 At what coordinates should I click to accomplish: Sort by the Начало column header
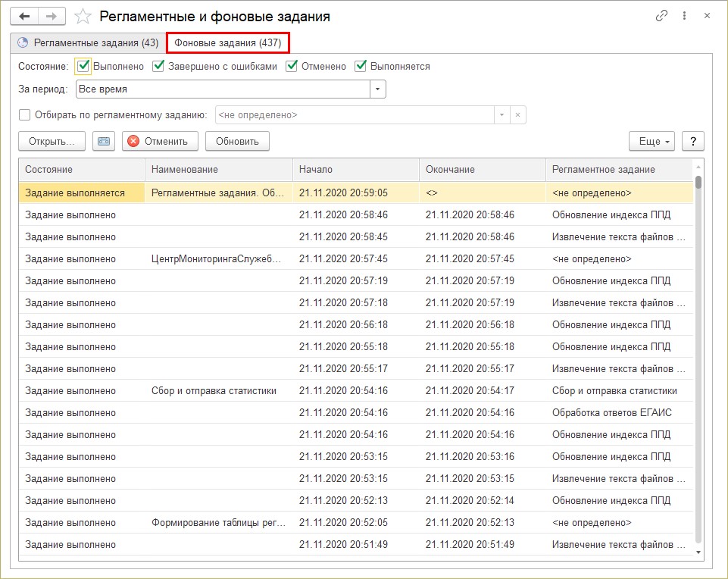click(356, 170)
